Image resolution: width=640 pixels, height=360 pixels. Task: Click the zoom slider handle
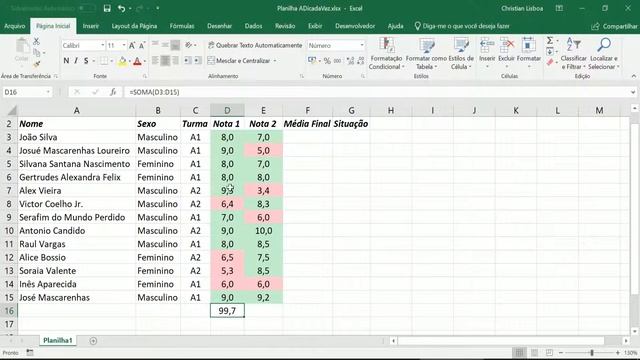[x=591, y=352]
